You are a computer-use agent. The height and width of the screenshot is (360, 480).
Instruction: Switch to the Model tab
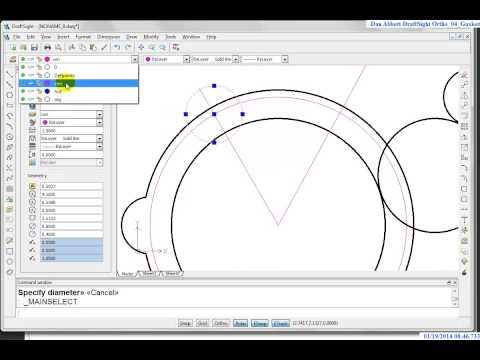tap(127, 274)
